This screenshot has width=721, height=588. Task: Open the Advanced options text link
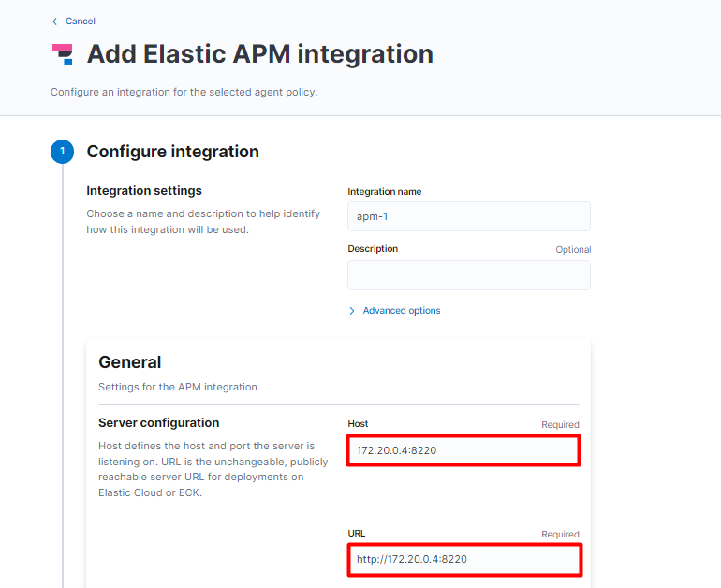(x=402, y=310)
